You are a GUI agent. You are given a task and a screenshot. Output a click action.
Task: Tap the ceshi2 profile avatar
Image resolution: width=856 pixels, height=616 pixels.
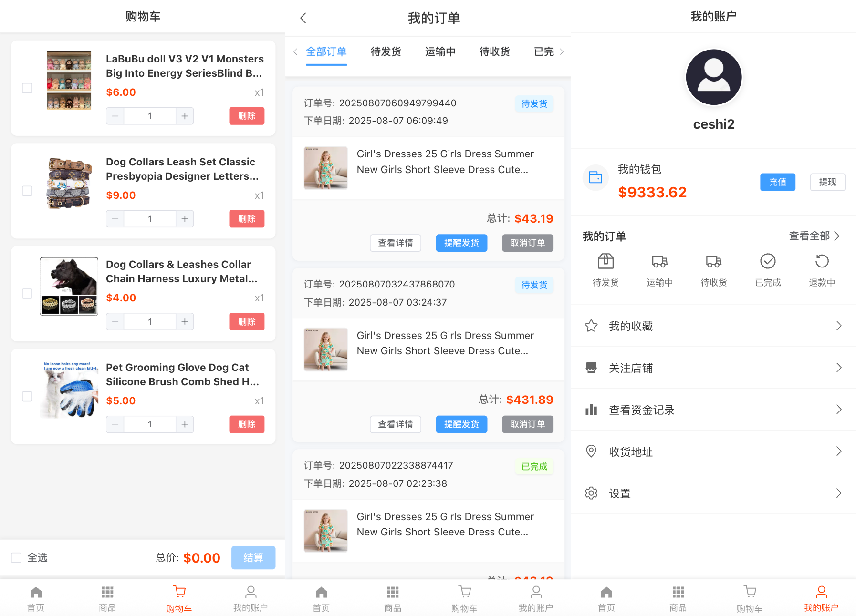(713, 77)
